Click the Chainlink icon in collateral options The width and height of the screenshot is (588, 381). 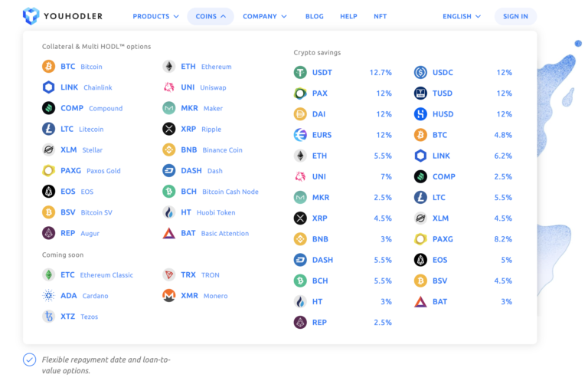(x=48, y=87)
